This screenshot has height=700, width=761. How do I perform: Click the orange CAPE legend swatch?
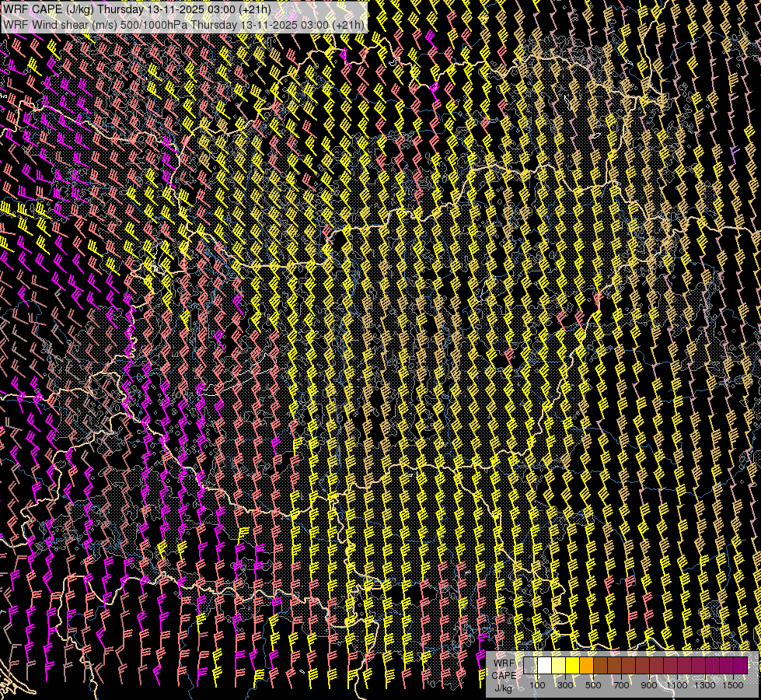[586, 665]
